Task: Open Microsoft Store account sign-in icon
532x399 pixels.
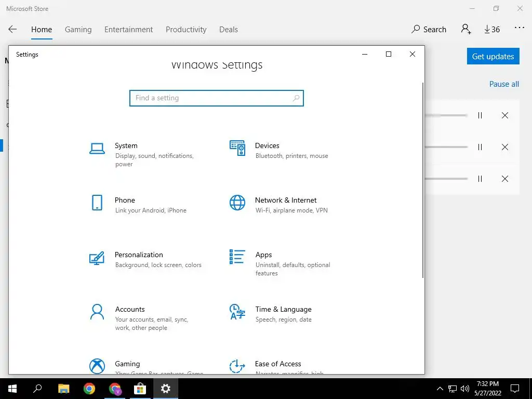Action: (466, 29)
